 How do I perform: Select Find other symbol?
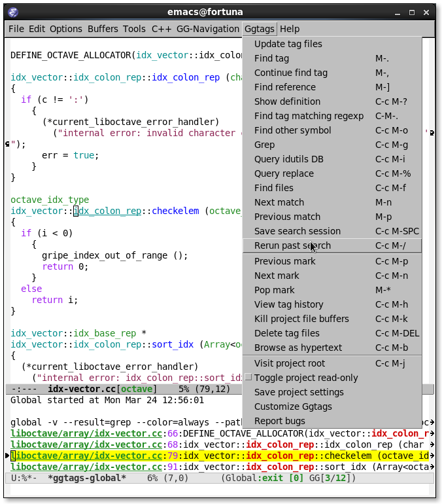(332, 130)
